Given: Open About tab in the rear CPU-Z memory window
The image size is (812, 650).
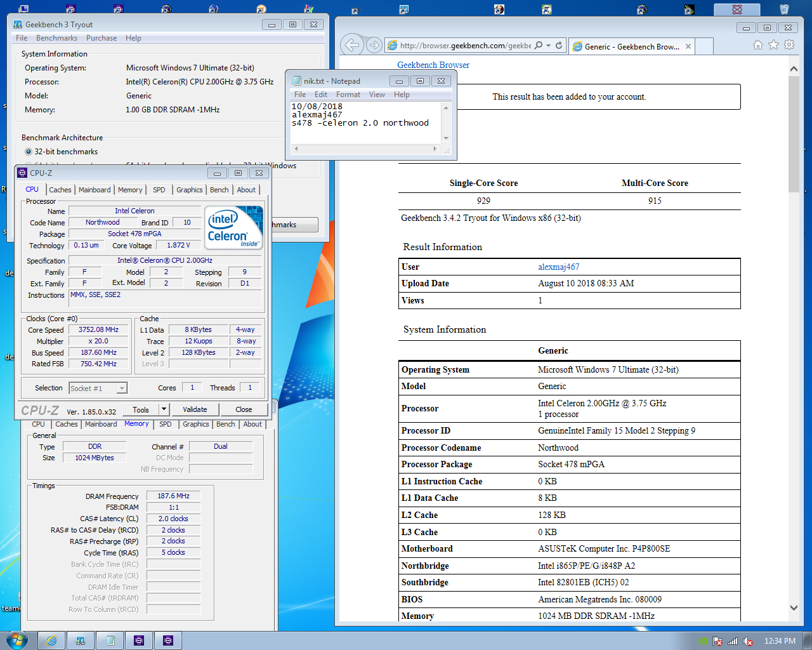Looking at the screenshot, I should (252, 424).
